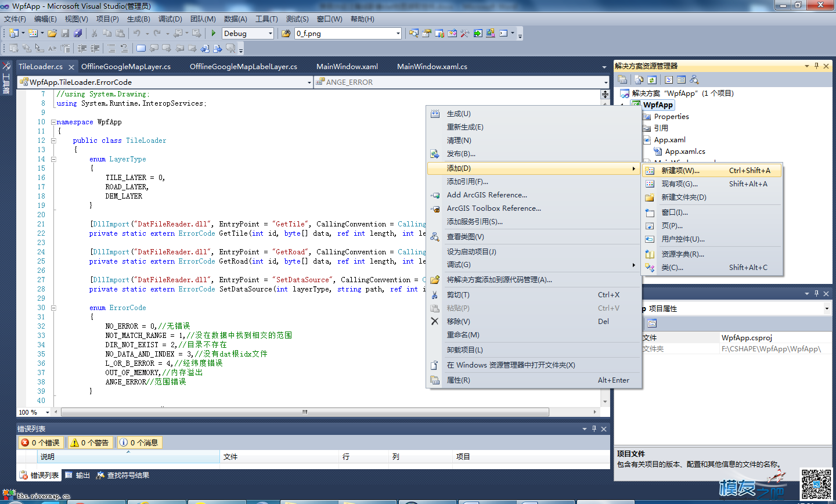Click the split editor handle above scrollbar

(606, 94)
